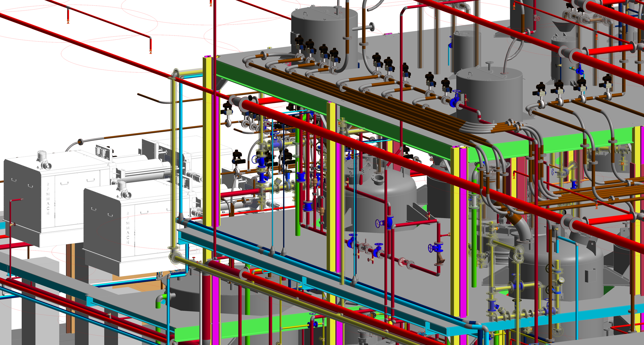
Task: Select the braided flexible hose on green pipe
Action: (473, 201)
